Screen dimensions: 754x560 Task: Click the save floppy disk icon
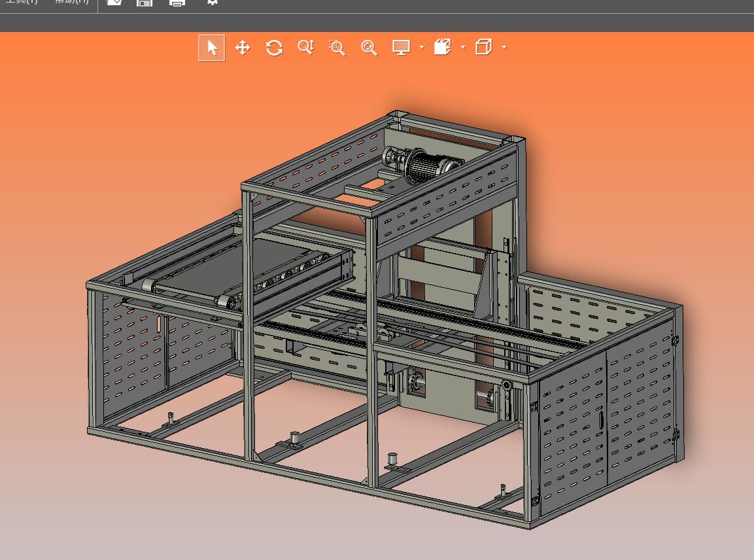point(145,3)
